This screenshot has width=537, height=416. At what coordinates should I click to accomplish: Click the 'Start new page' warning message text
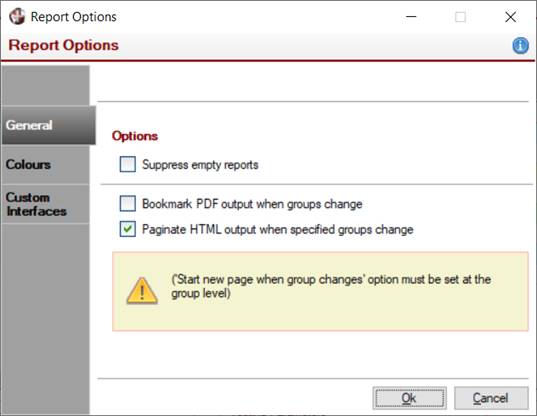pyautogui.click(x=331, y=286)
